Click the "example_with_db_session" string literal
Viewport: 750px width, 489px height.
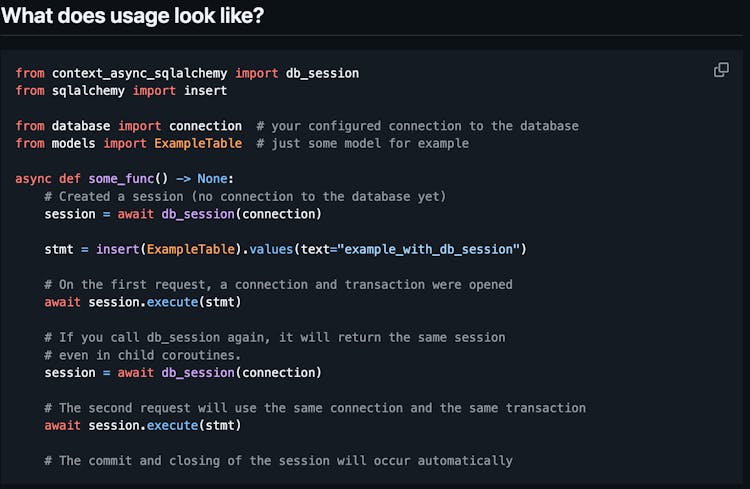click(x=431, y=249)
